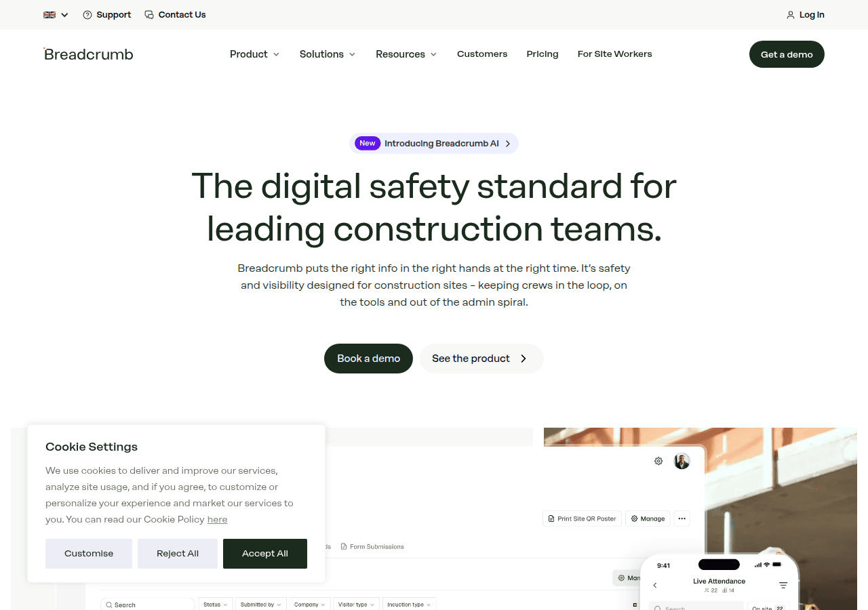Click the Log in user icon

pyautogui.click(x=791, y=15)
